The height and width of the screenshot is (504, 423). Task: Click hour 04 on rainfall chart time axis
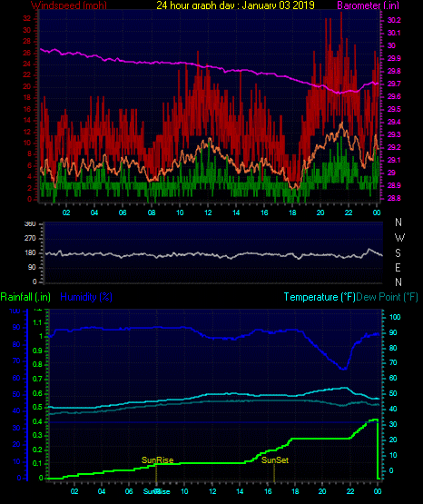[x=102, y=491]
